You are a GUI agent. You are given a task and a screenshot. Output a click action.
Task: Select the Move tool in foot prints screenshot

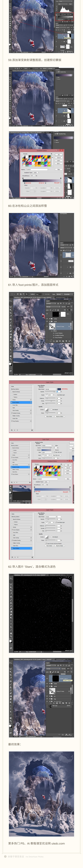[x=11, y=301]
